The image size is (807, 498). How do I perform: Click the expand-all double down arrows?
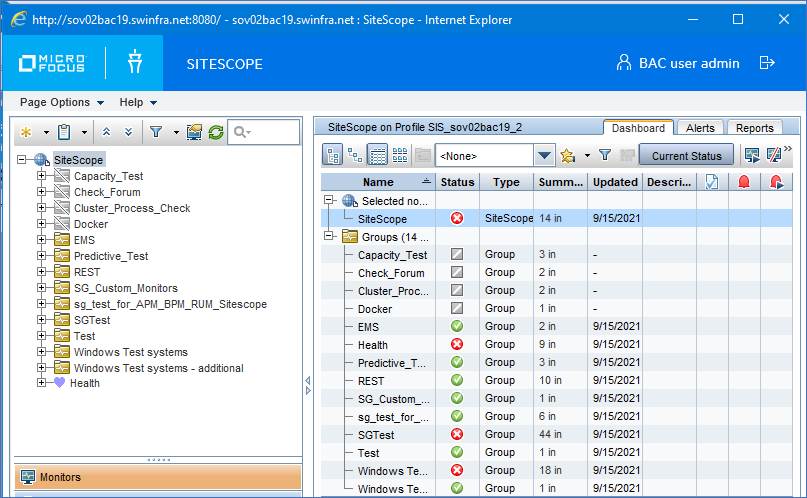click(x=126, y=132)
